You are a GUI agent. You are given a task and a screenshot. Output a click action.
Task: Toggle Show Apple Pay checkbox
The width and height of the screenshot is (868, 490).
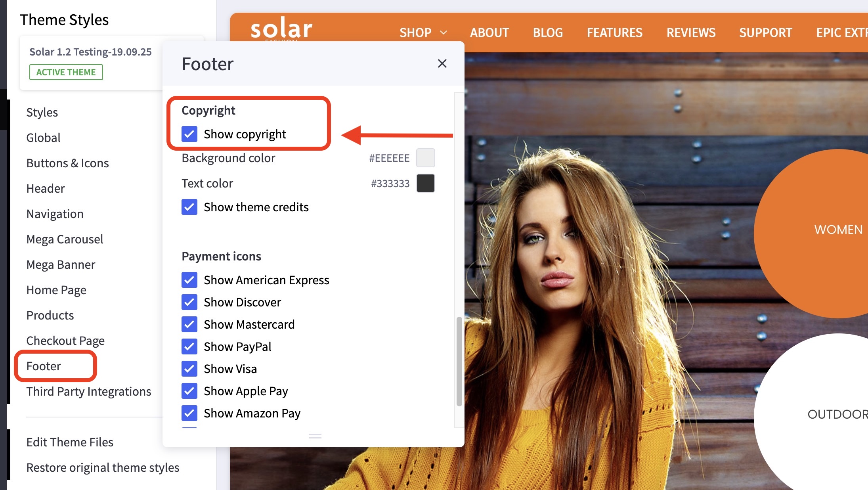tap(189, 391)
